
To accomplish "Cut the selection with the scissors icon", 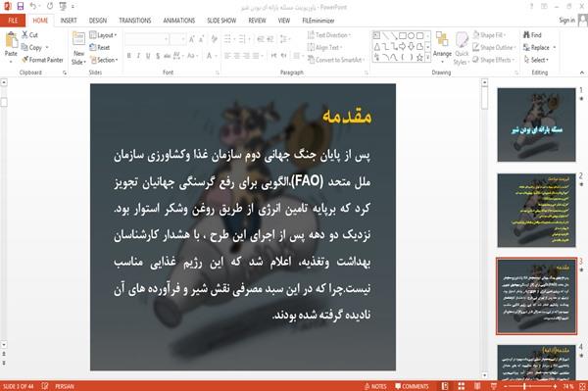I will tap(29, 35).
